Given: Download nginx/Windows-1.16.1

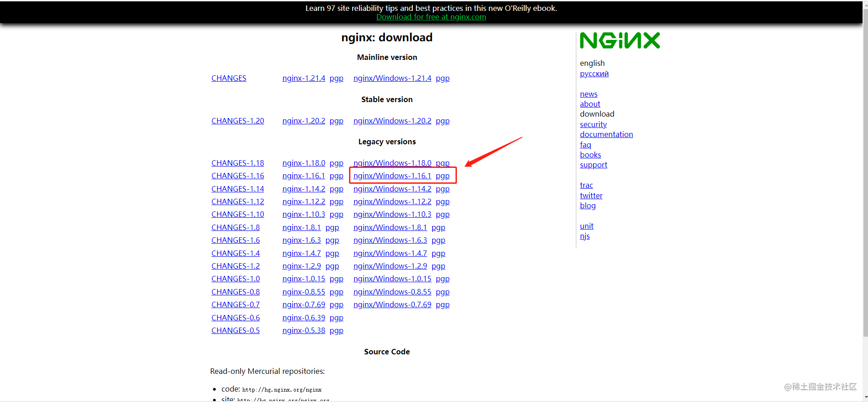Looking at the screenshot, I should pyautogui.click(x=393, y=176).
